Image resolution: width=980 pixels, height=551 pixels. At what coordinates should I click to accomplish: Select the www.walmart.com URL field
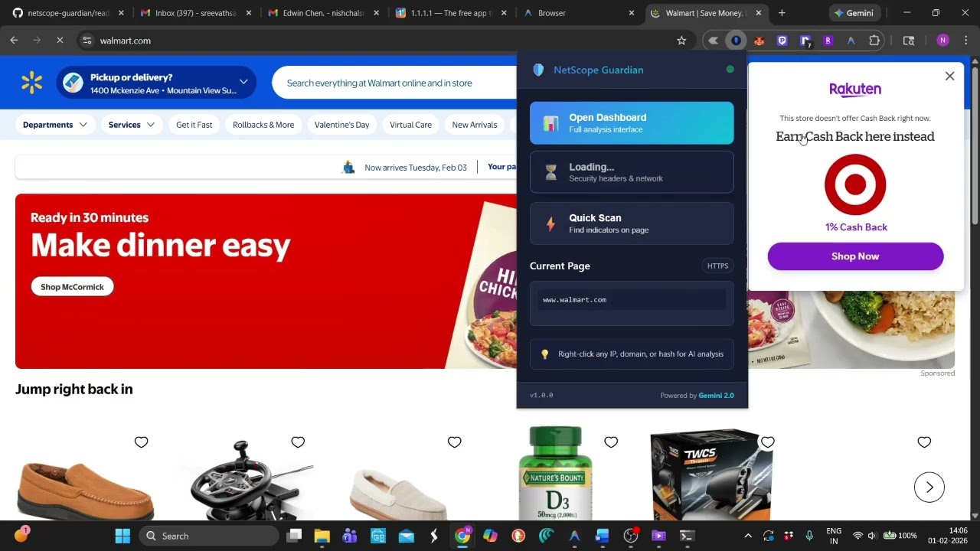[632, 300]
